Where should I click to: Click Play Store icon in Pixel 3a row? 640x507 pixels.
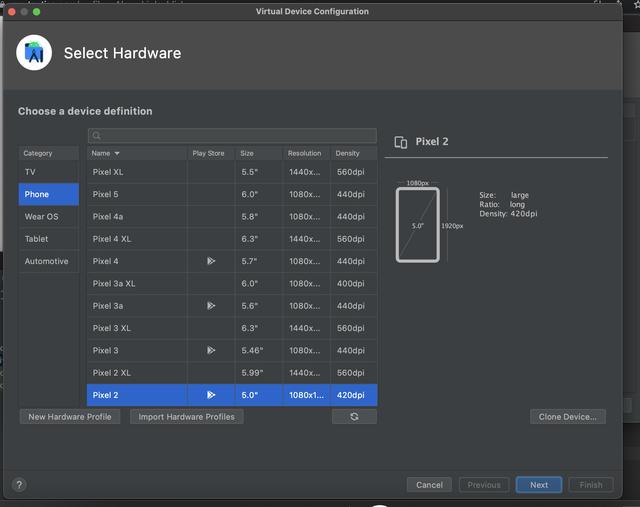(x=211, y=306)
